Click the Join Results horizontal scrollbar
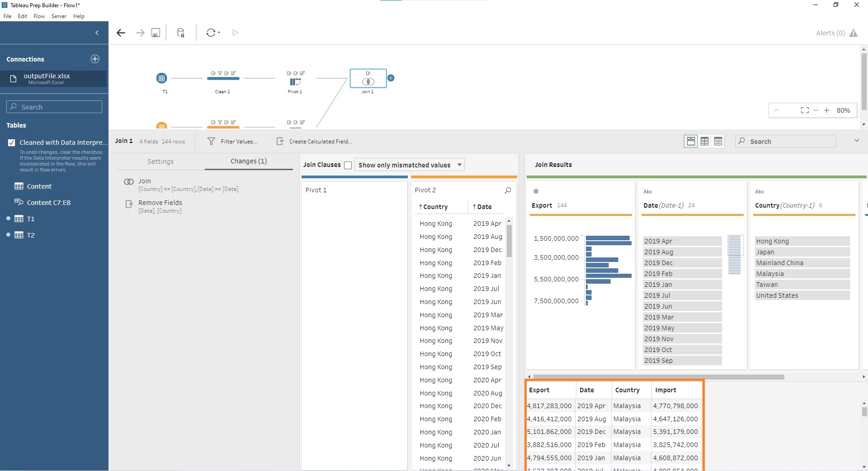 pyautogui.click(x=659, y=377)
